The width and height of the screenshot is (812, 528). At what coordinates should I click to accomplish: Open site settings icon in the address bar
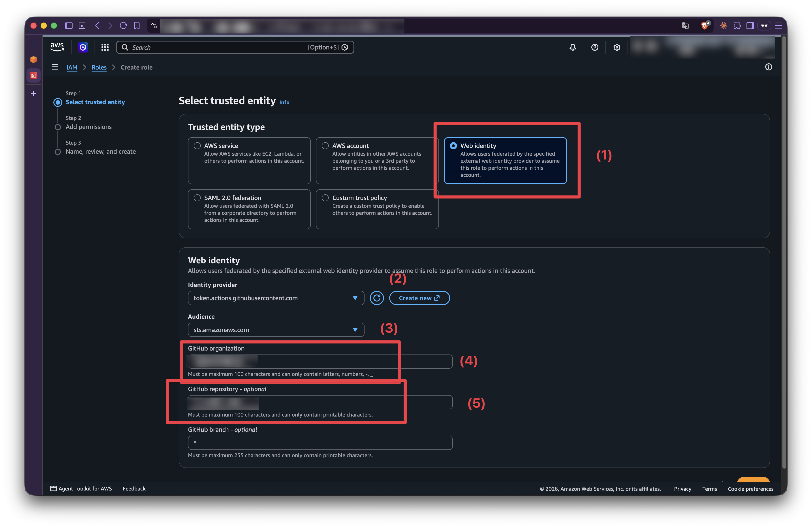click(154, 26)
